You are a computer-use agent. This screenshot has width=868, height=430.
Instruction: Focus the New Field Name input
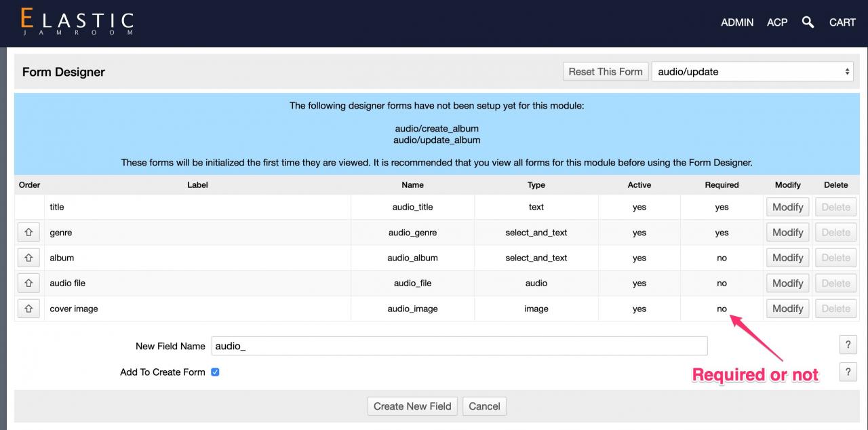coord(459,346)
